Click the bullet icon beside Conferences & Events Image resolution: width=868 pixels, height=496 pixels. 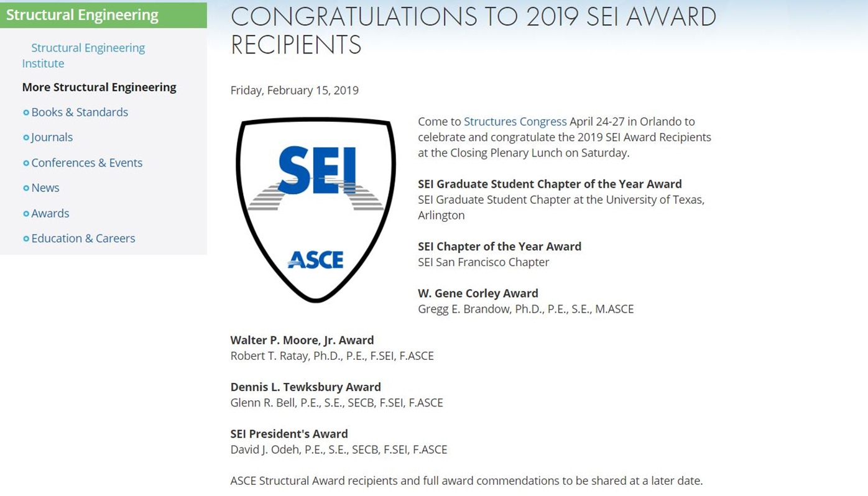click(26, 163)
